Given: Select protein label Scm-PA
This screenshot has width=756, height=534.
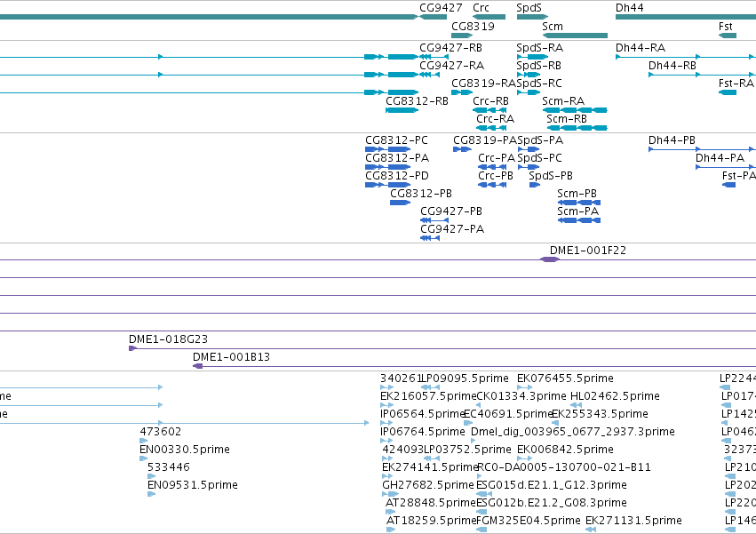Looking at the screenshot, I should [577, 211].
